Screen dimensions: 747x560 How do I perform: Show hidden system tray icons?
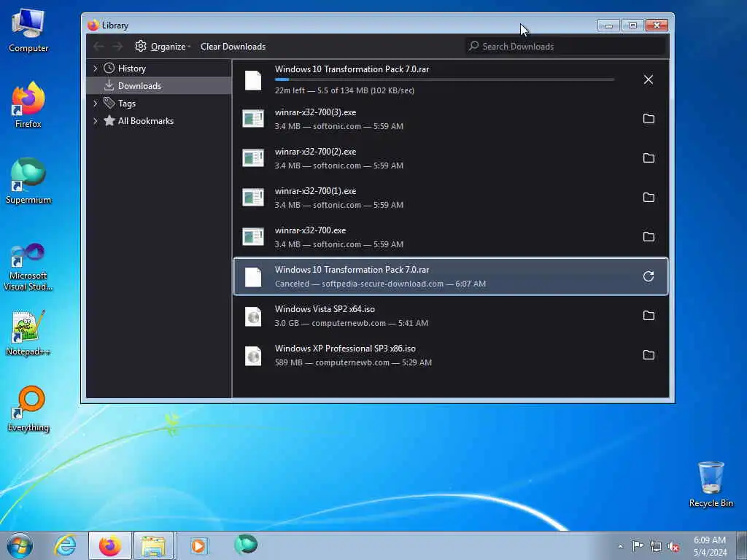(x=620, y=546)
